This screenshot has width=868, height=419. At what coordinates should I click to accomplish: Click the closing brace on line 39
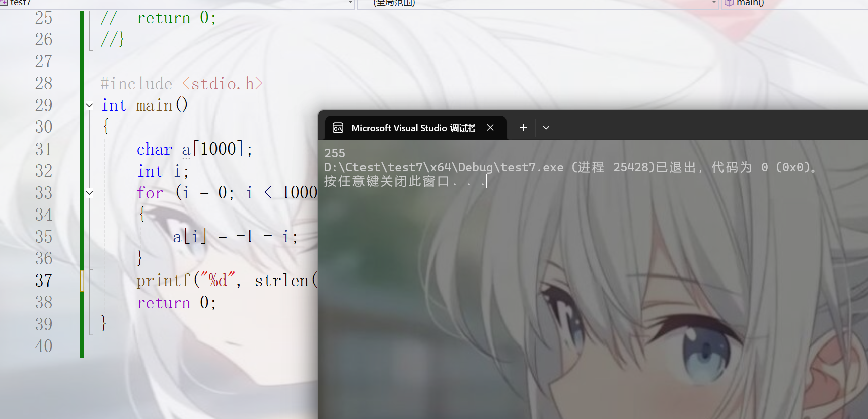pyautogui.click(x=104, y=323)
